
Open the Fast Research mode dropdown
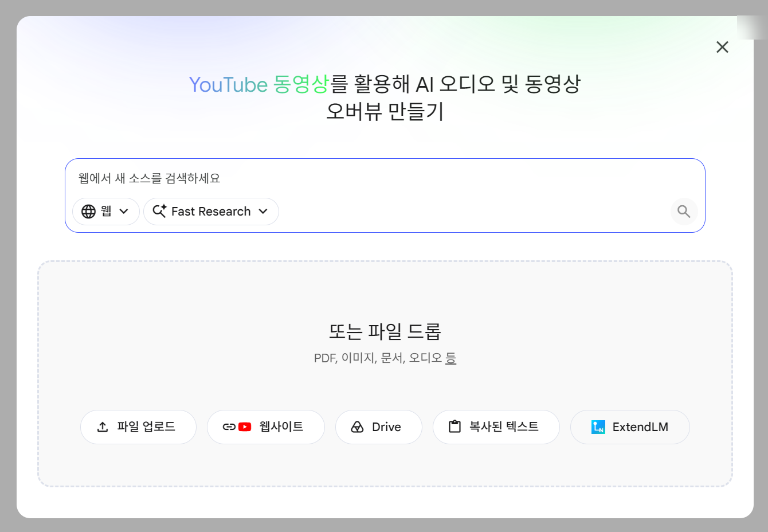coord(211,212)
